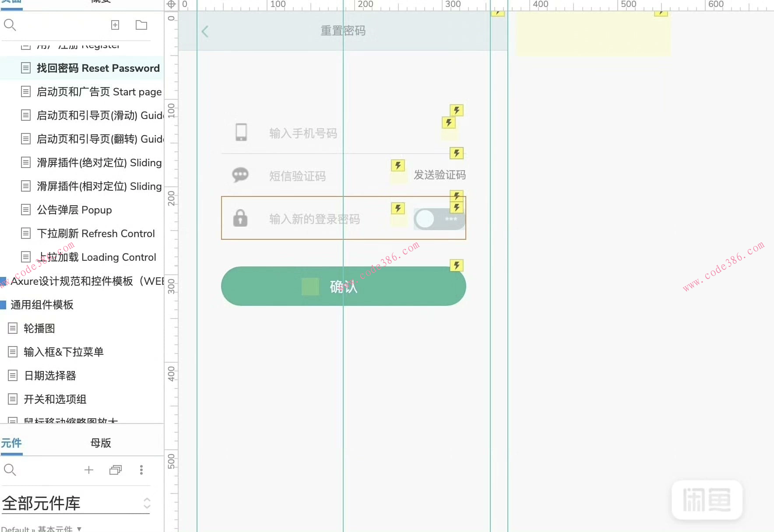Click the add folder icon in pages panel
Screen dimensions: 774x532
click(x=141, y=25)
